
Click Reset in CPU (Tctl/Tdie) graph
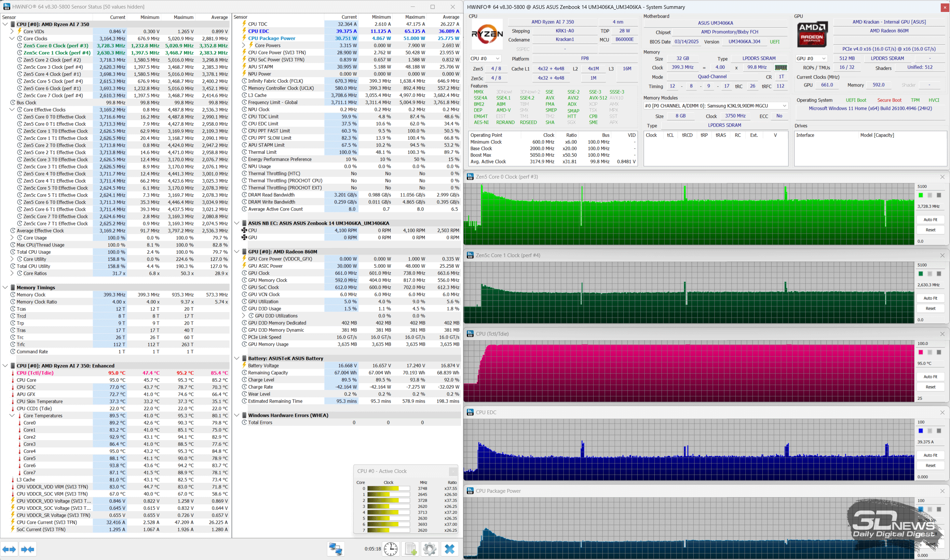(x=930, y=387)
